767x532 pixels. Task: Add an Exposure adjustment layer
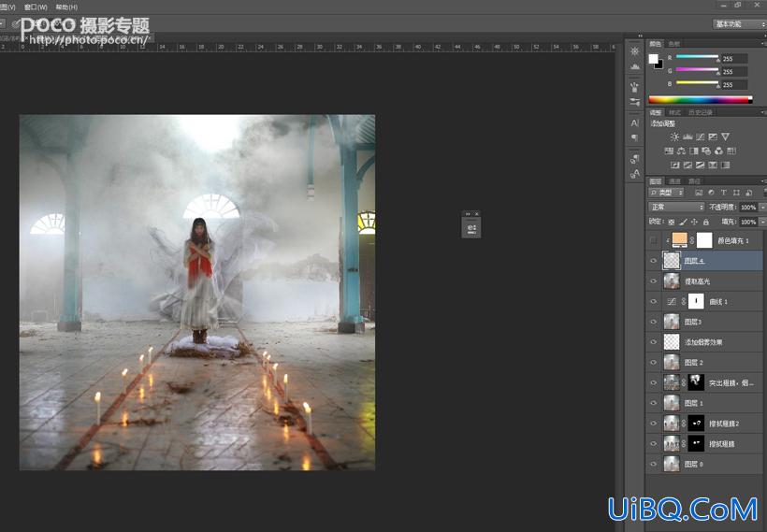[x=713, y=137]
